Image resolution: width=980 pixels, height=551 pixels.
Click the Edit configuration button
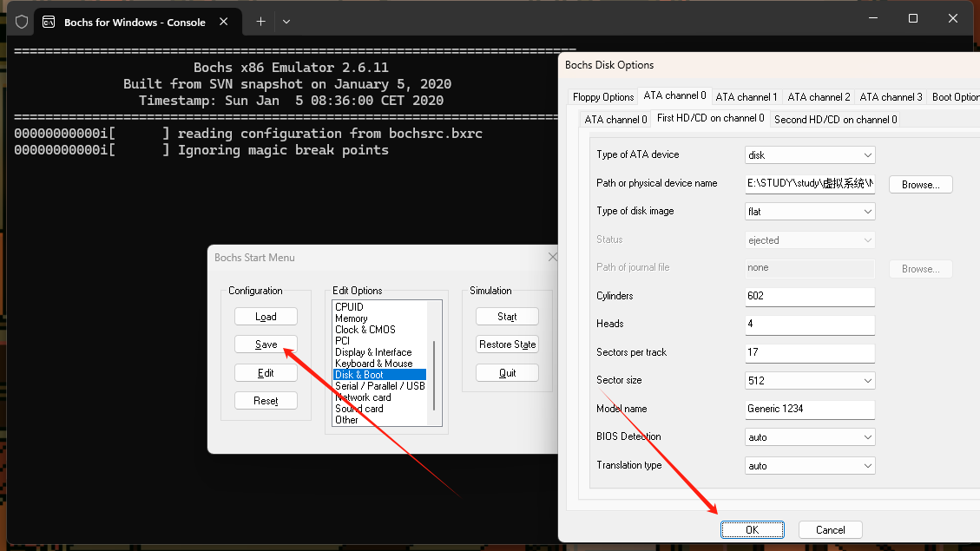click(266, 373)
